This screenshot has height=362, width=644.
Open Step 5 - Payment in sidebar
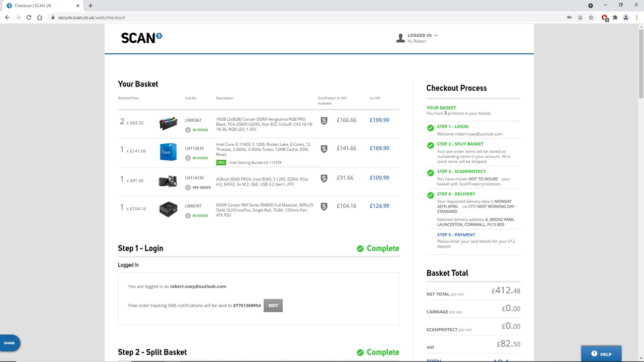456,235
